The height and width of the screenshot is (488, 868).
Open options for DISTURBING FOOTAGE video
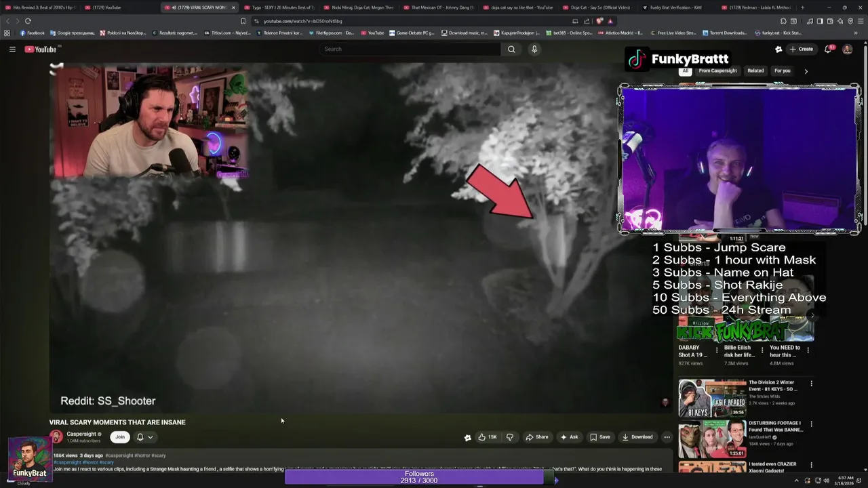tap(811, 424)
